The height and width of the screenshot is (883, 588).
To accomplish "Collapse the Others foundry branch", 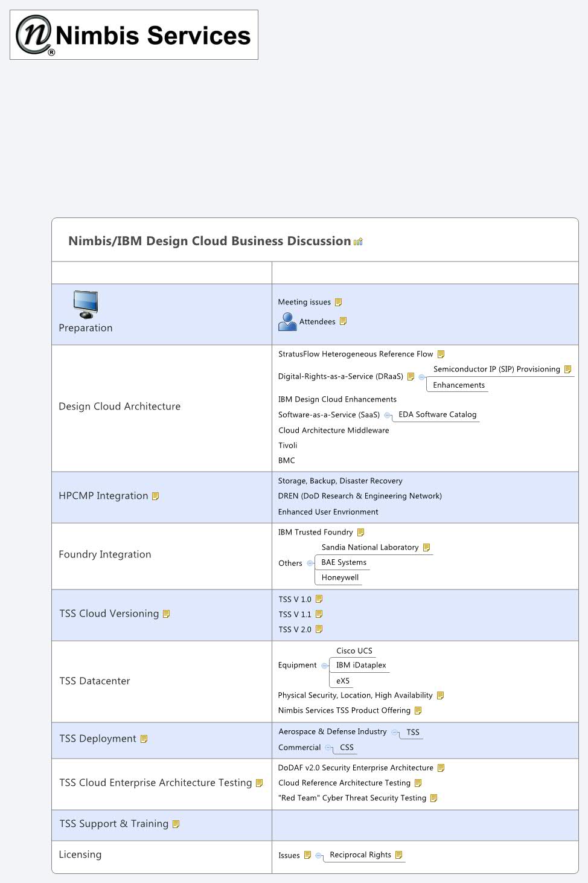I will tap(310, 564).
